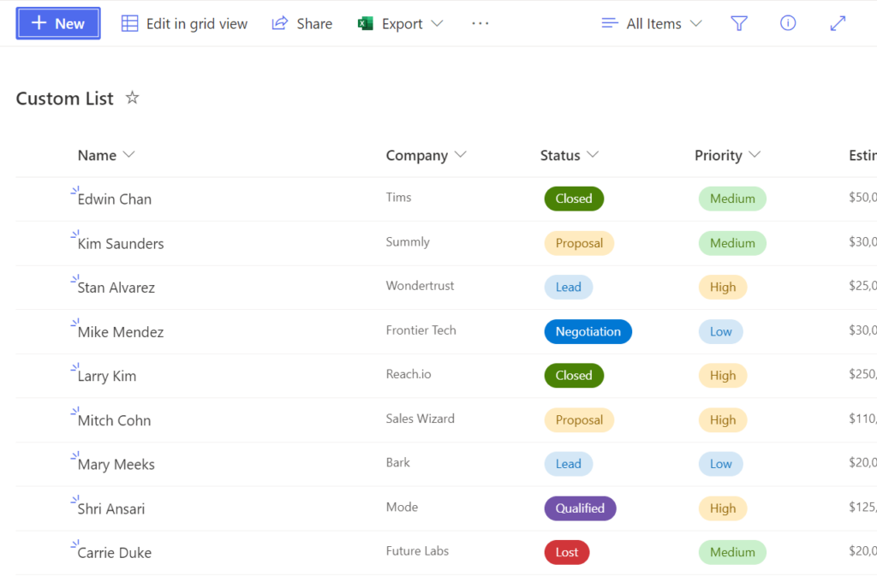Open the Mitch Cohn item
The image size is (877, 588).
(x=114, y=420)
